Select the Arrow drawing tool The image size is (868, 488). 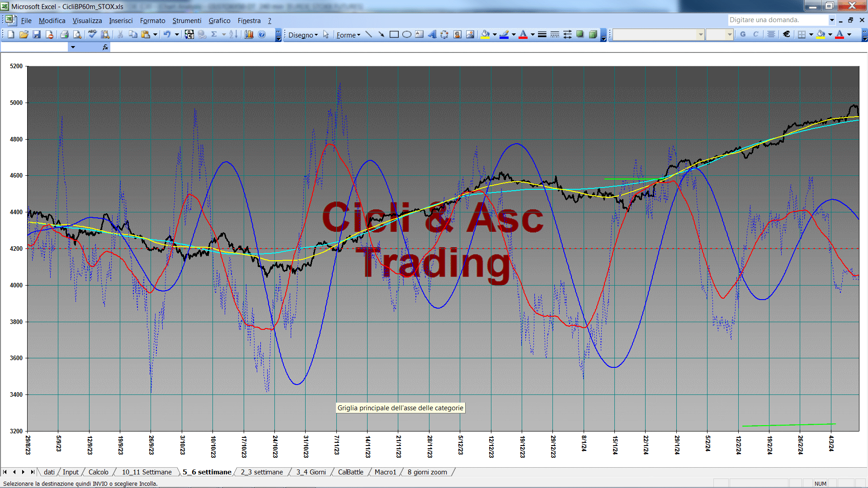pyautogui.click(x=382, y=35)
